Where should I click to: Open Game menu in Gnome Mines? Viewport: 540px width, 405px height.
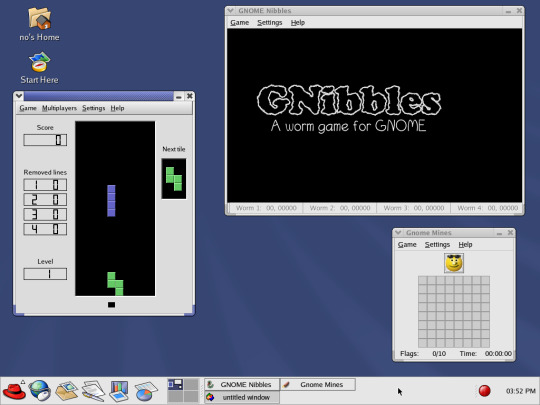pos(407,245)
